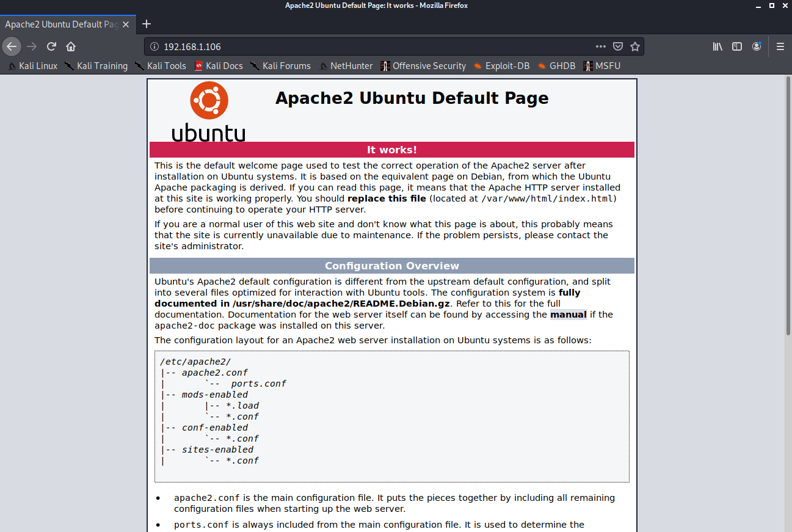Go to the Firefox home page
Image resolution: width=792 pixels, height=532 pixels.
point(71,46)
